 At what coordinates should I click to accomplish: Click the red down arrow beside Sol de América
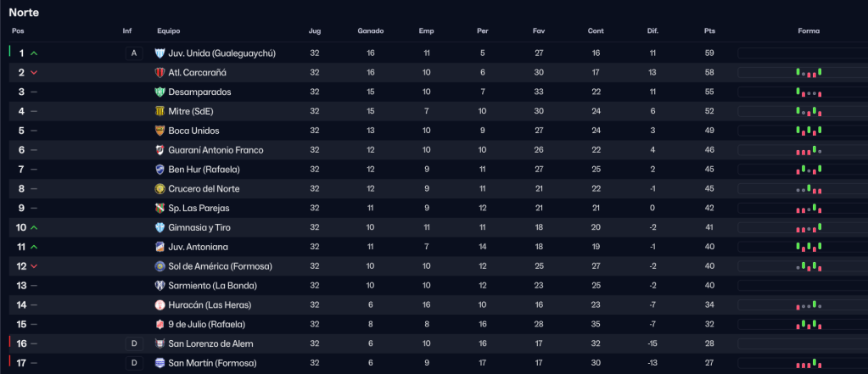[34, 266]
